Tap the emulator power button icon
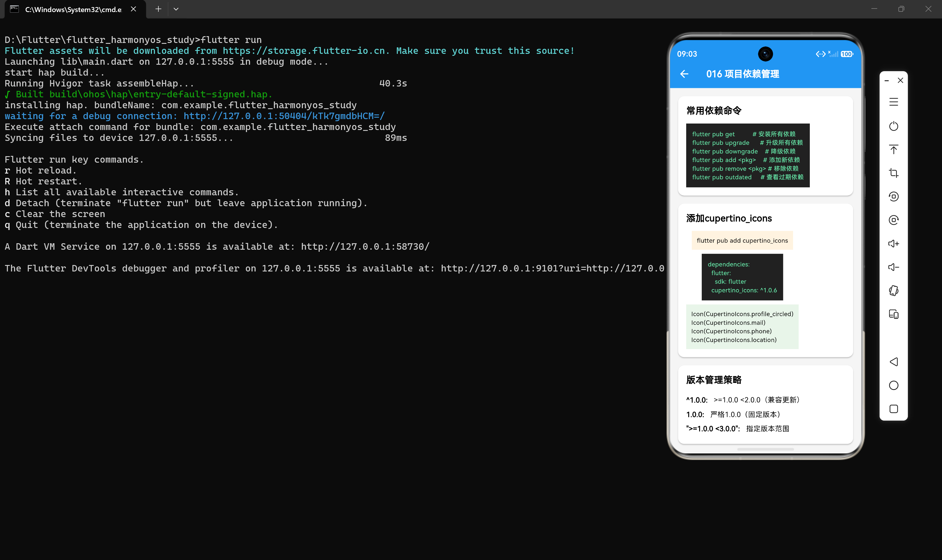 [x=893, y=126]
